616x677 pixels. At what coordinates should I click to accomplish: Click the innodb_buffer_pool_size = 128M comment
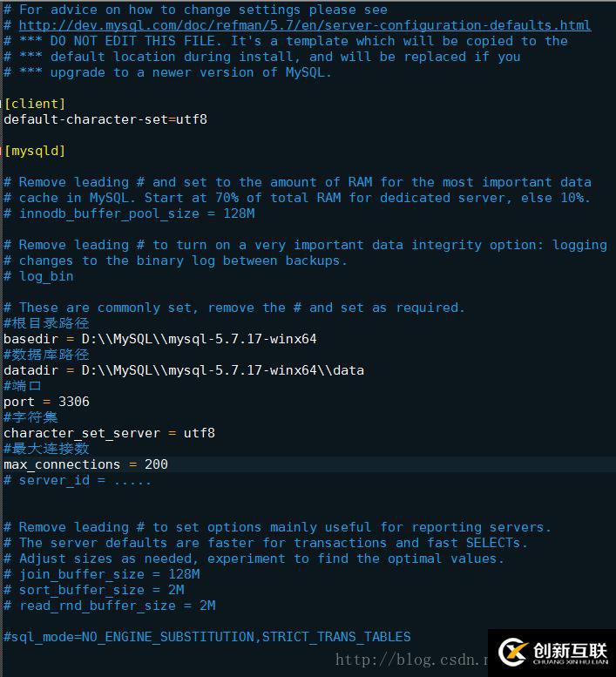click(x=130, y=213)
